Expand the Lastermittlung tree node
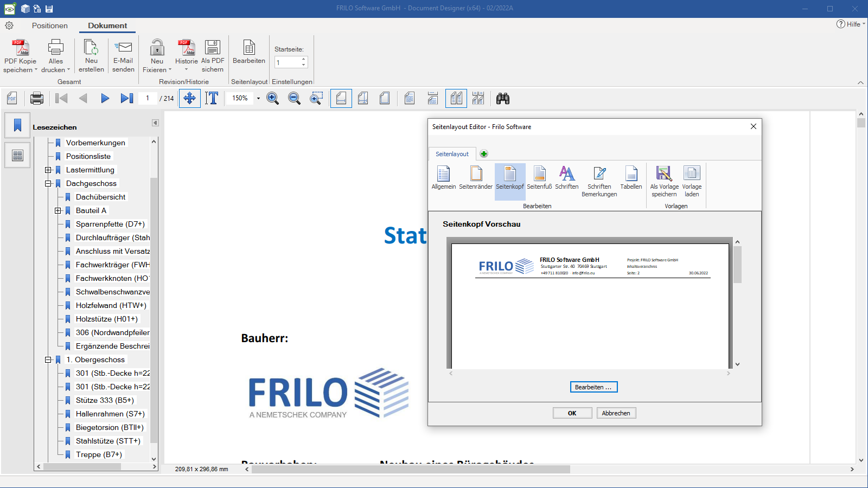 [48, 170]
